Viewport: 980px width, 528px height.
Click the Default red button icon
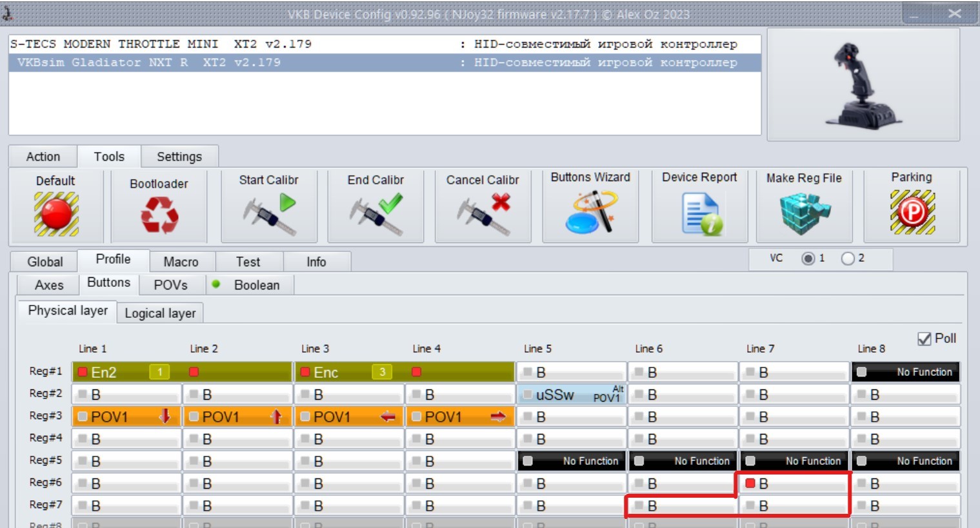click(56, 213)
